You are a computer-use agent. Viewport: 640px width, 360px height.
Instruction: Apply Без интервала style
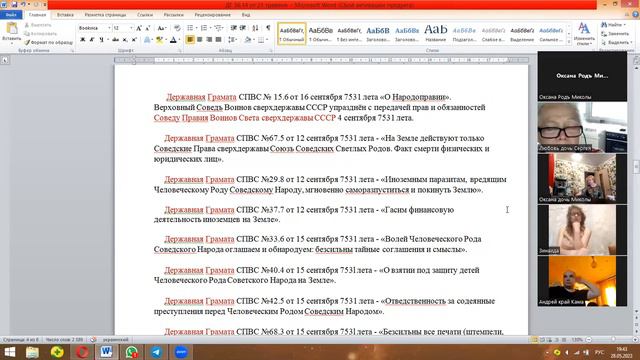pyautogui.click(x=349, y=33)
